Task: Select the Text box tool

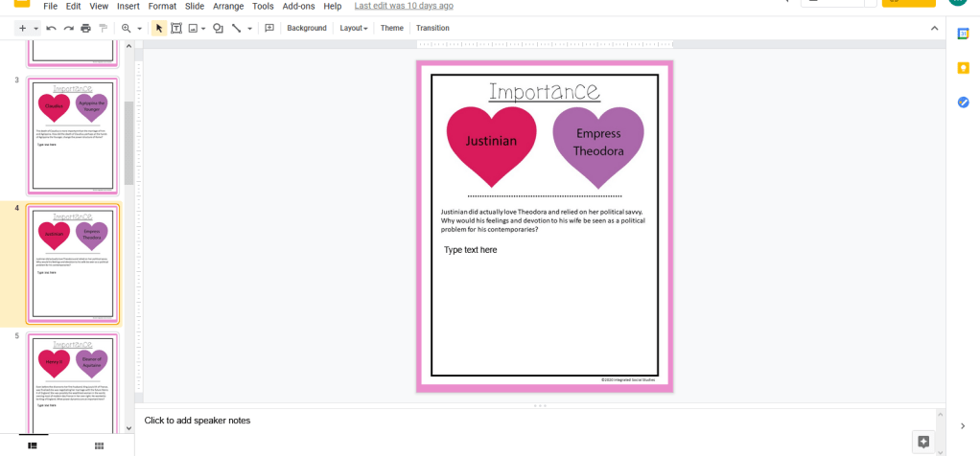Action: coord(176,29)
